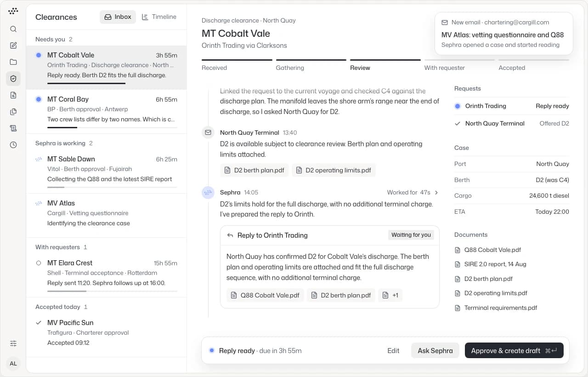Select the shield clearances sidebar icon
This screenshot has width=588, height=377.
click(x=13, y=79)
